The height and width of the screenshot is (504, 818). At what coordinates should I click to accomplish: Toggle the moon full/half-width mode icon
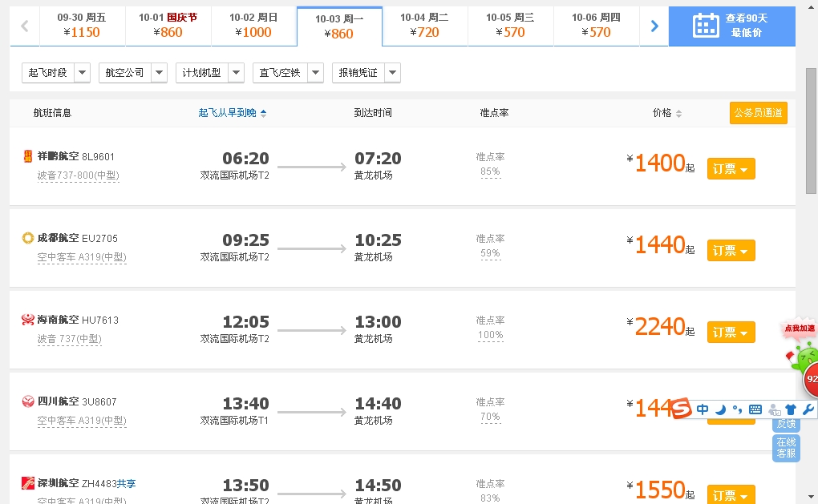720,409
